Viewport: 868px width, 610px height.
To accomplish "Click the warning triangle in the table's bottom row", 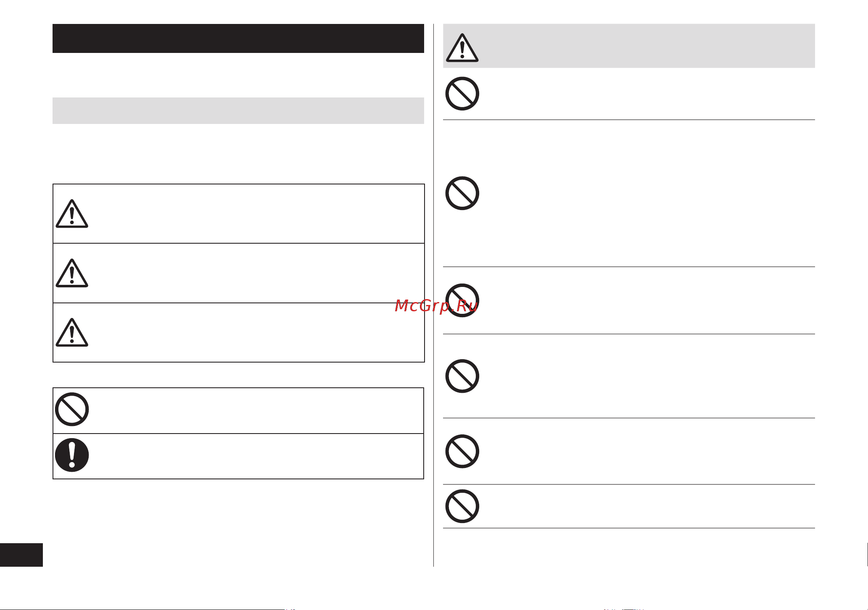I will pos(72,332).
